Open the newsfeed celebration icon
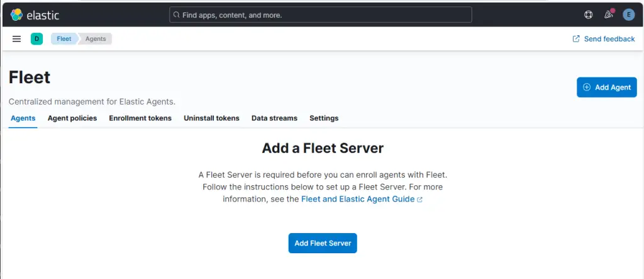The height and width of the screenshot is (279, 644). (x=609, y=15)
